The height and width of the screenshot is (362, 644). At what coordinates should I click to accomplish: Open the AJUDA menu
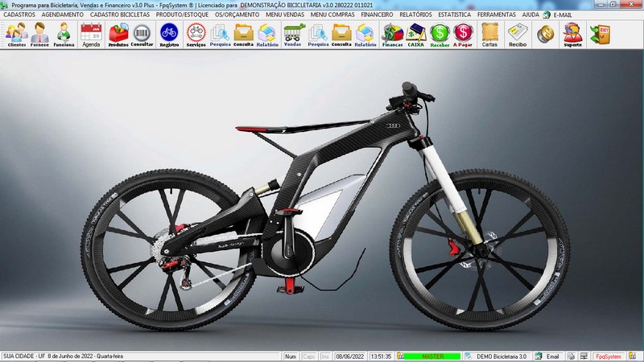tap(530, 14)
